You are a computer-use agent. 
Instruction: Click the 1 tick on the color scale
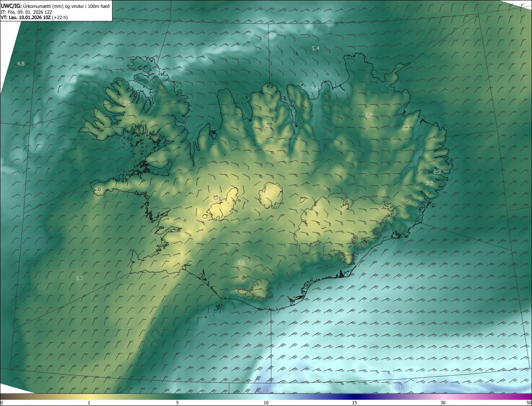pos(89,403)
